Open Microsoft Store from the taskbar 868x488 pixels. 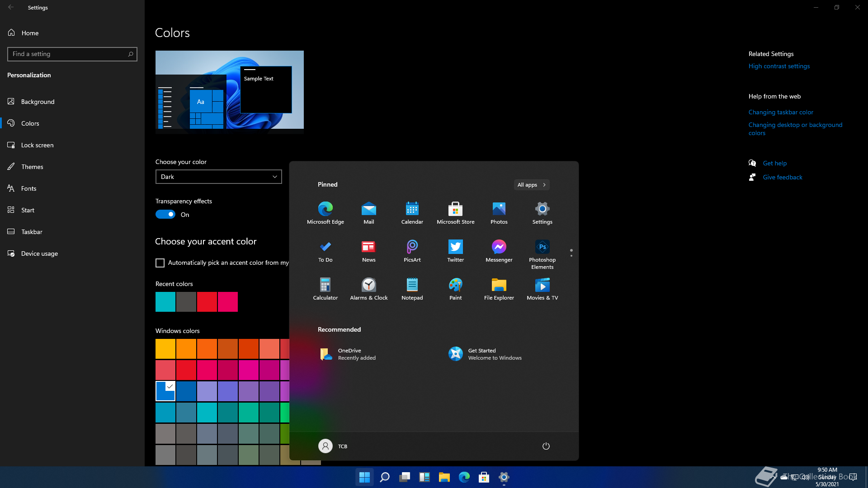(x=484, y=477)
